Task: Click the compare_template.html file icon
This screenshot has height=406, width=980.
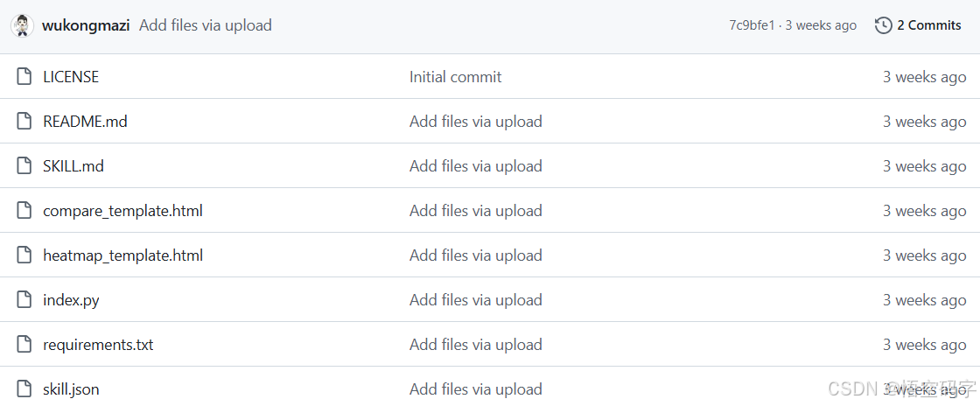Action: (24, 211)
